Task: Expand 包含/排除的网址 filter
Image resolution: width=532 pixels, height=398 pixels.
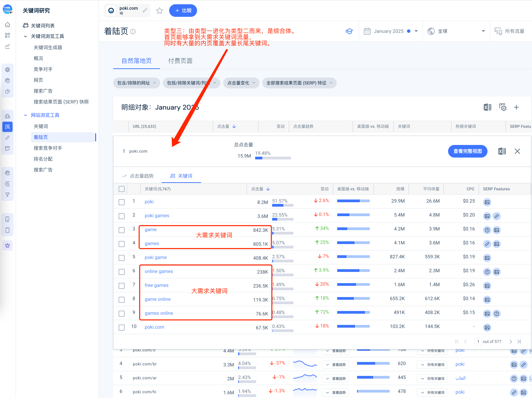Action: [x=136, y=83]
